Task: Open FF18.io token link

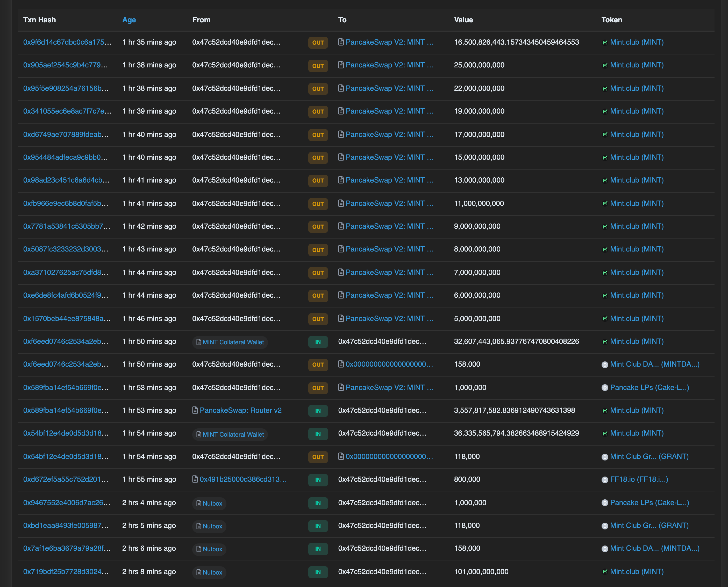Action: point(639,479)
